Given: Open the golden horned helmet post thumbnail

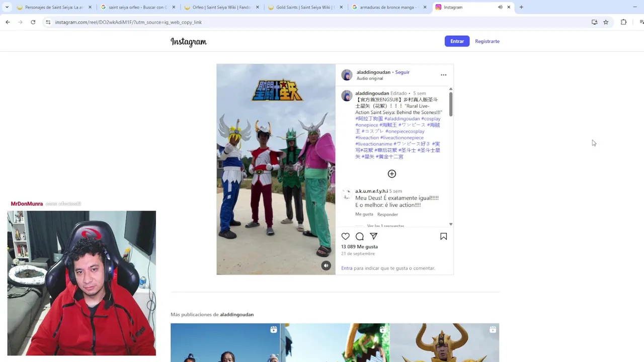Looking at the screenshot, I should 445,342.
